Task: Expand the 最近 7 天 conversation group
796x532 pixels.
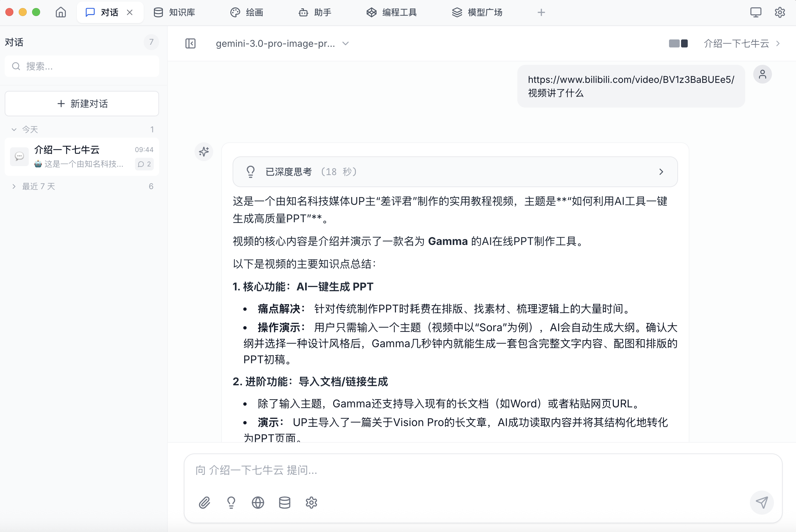Action: tap(38, 186)
